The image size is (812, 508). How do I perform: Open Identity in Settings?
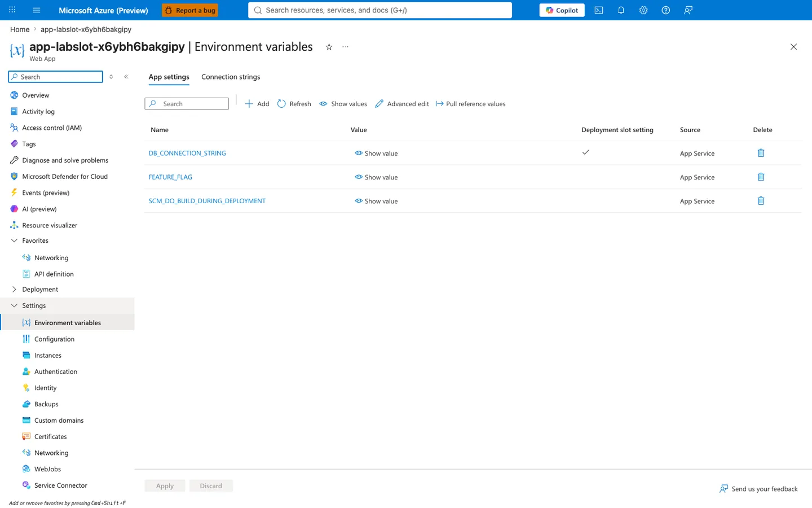click(x=45, y=388)
